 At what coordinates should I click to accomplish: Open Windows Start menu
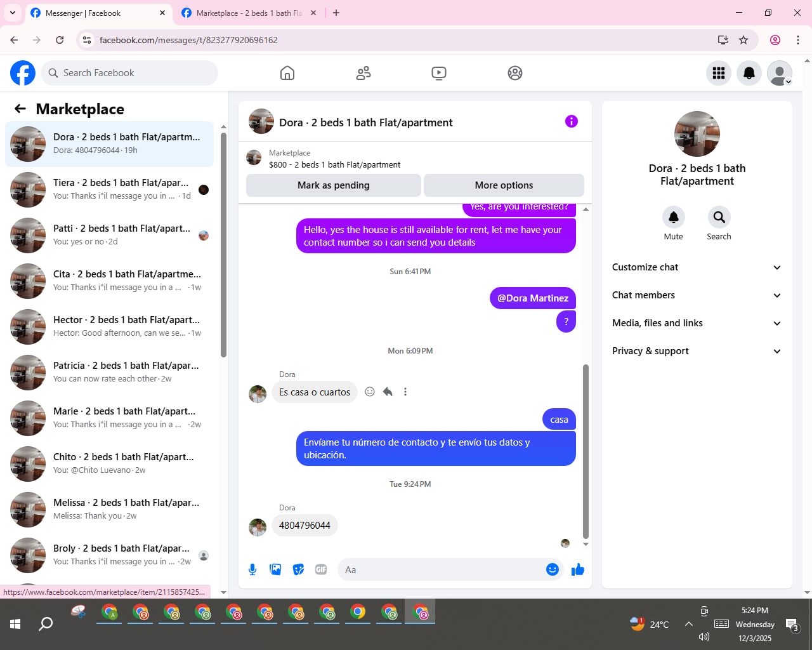(x=15, y=624)
